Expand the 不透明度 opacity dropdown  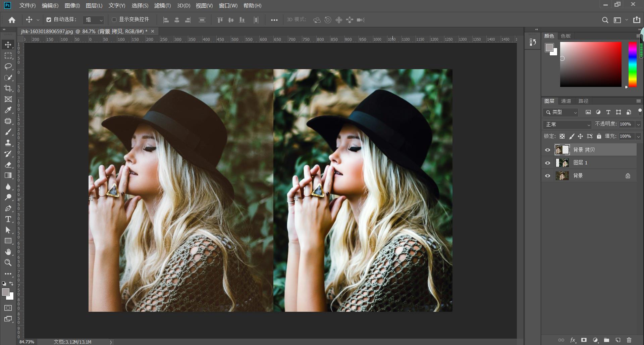click(x=638, y=124)
